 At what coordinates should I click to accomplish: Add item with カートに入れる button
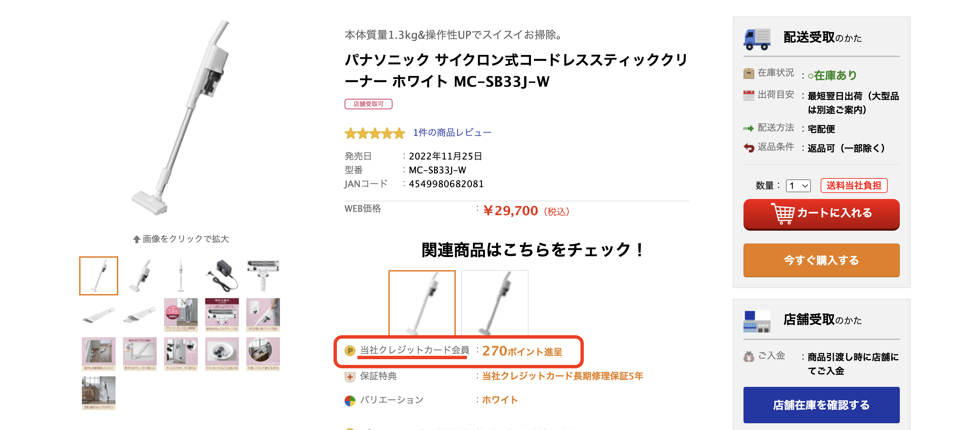(x=821, y=214)
